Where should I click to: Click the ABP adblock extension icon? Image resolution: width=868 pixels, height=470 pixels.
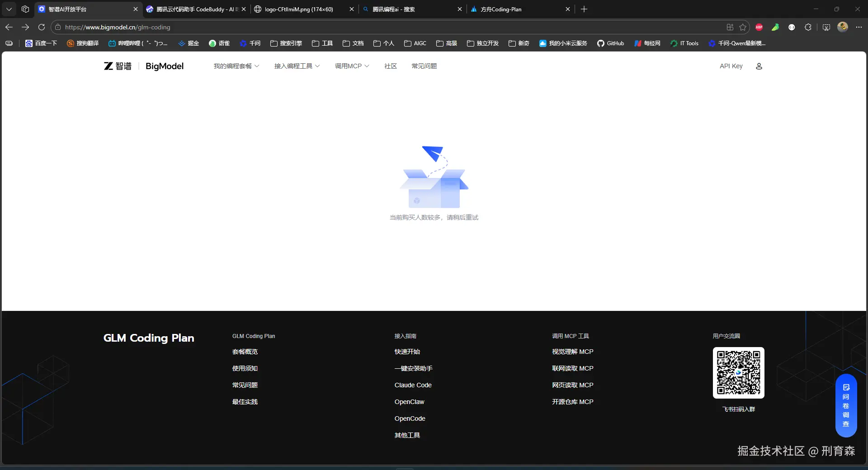[759, 27]
